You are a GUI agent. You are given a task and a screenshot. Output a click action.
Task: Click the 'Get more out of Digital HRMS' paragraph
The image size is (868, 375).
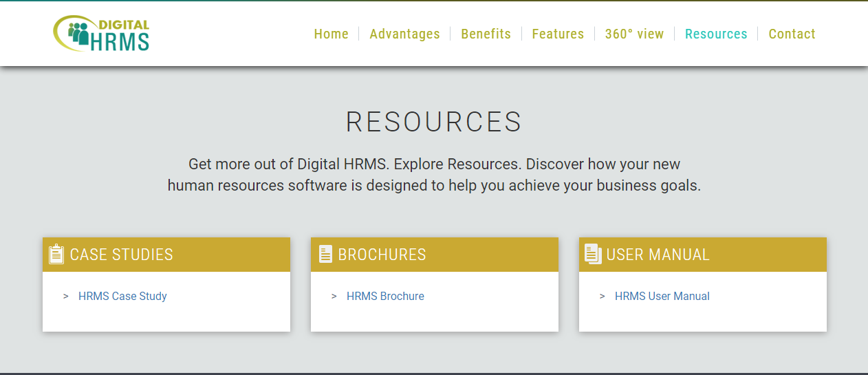(x=434, y=175)
